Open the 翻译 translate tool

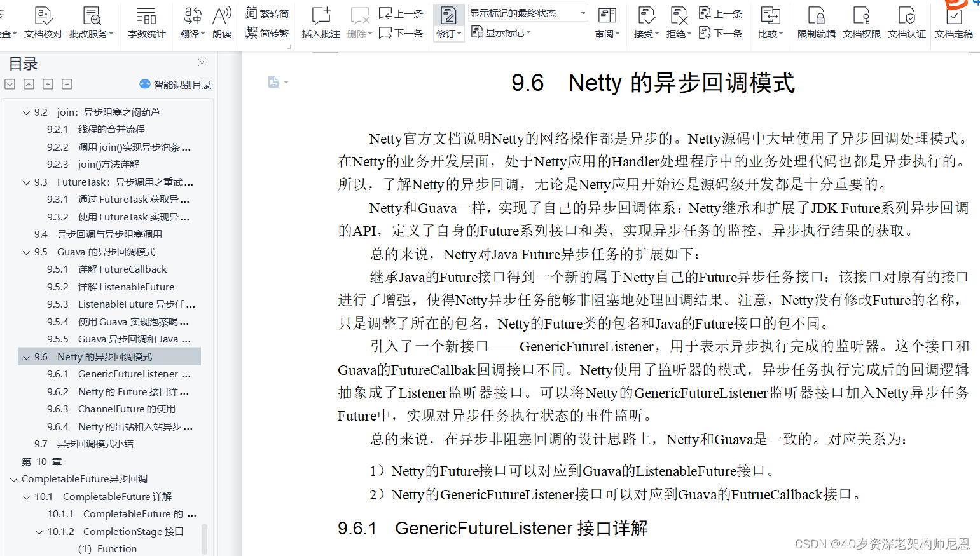coord(192,22)
